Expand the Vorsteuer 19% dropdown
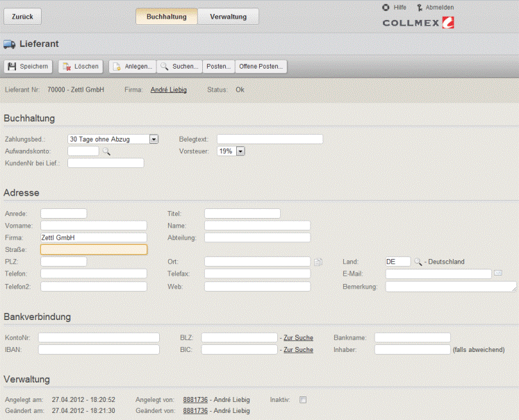 [240, 151]
